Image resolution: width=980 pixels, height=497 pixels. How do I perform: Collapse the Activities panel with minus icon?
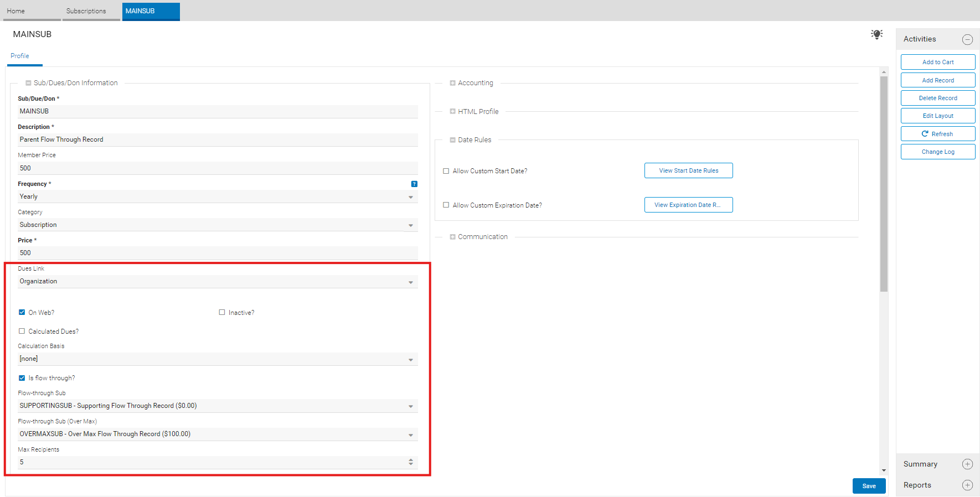point(967,39)
